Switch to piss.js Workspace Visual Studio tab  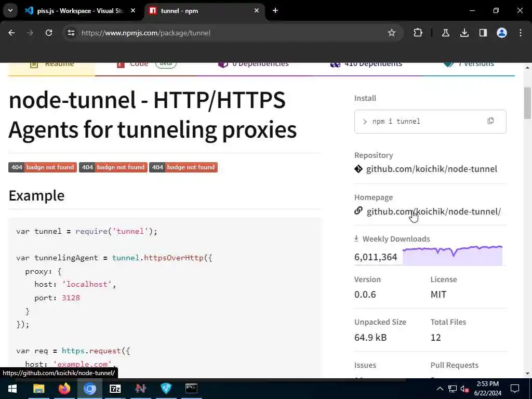click(79, 11)
